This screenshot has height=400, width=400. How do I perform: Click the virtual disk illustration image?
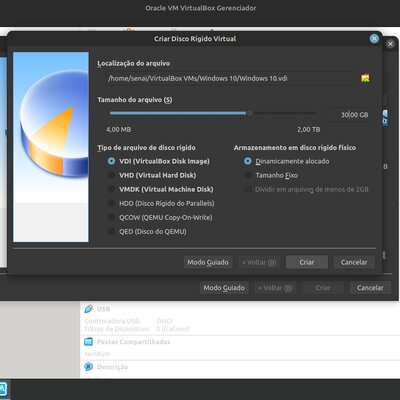51,147
